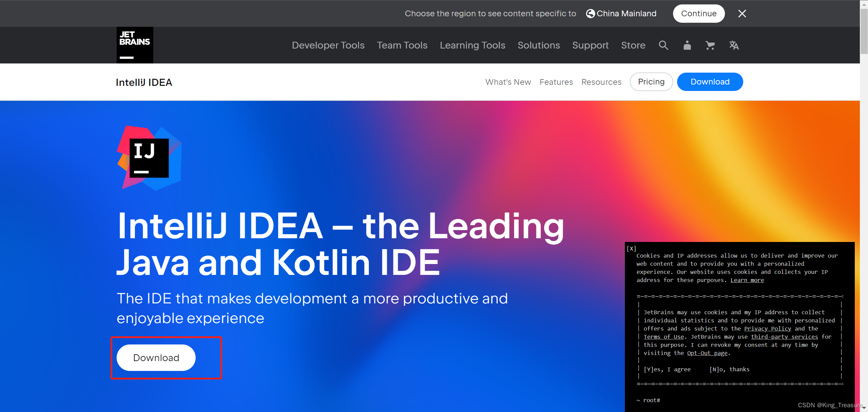The image size is (868, 412).
Task: Open the Support menu
Action: click(x=590, y=45)
